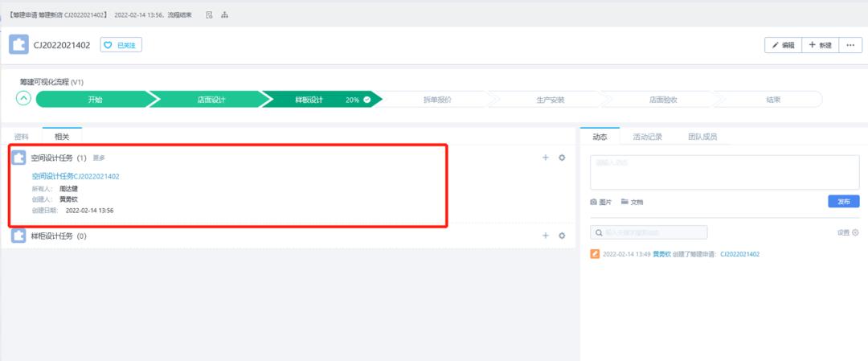Click creator name 黄勇钦 in task card
This screenshot has width=868, height=361.
[68, 199]
